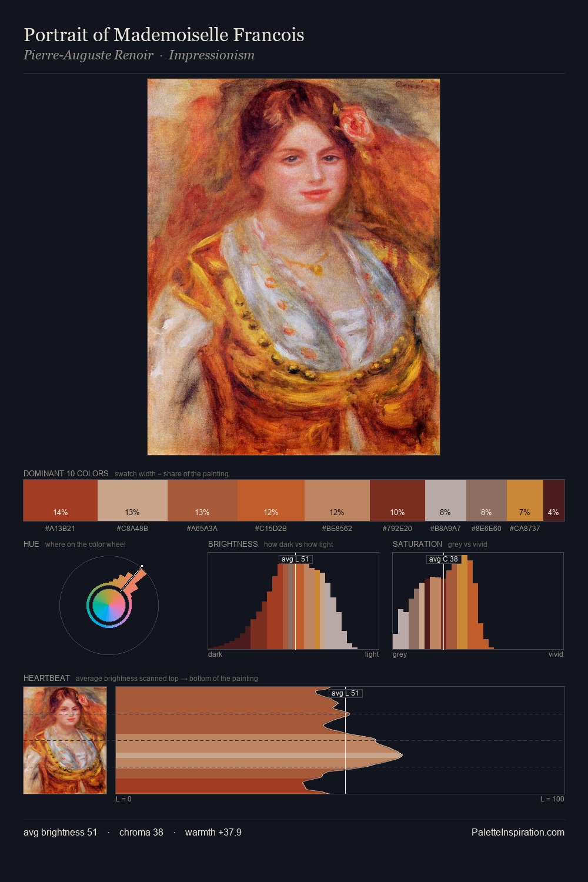Select the #CA8737 7% color swatch
The height and width of the screenshot is (882, 588).
click(x=525, y=500)
